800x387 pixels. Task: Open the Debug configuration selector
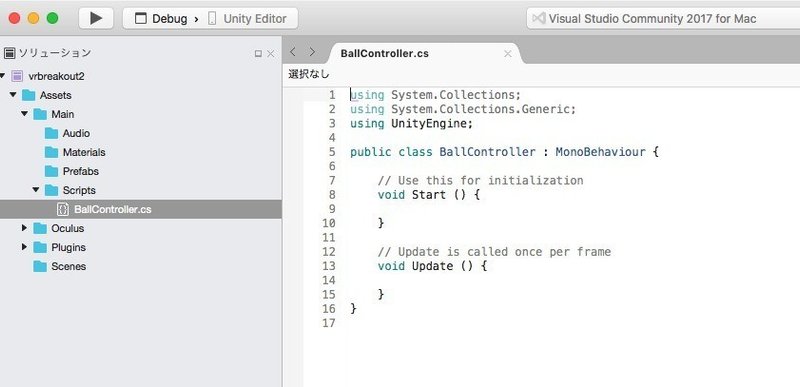pyautogui.click(x=161, y=19)
